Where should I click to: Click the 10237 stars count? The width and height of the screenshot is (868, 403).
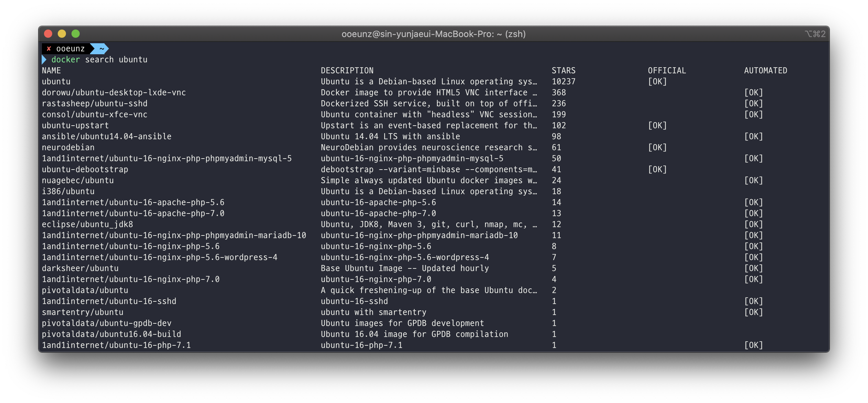[563, 82]
